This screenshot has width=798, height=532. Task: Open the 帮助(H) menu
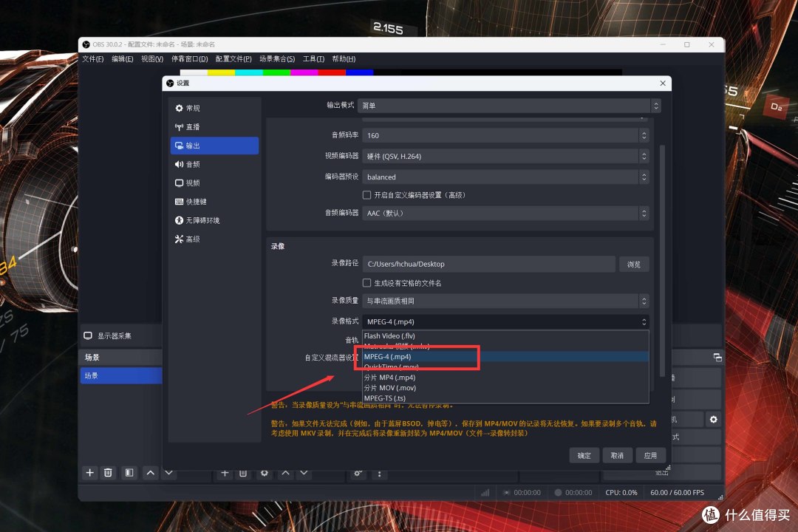pos(344,59)
